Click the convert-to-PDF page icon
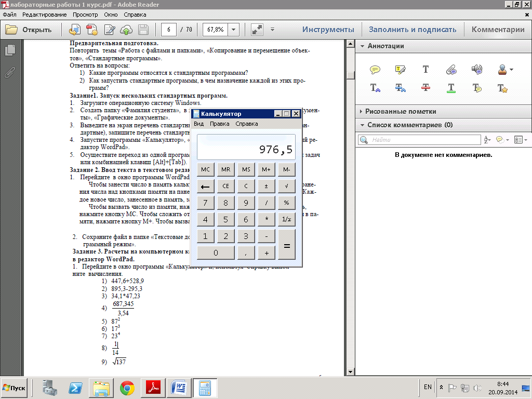 (x=75, y=30)
